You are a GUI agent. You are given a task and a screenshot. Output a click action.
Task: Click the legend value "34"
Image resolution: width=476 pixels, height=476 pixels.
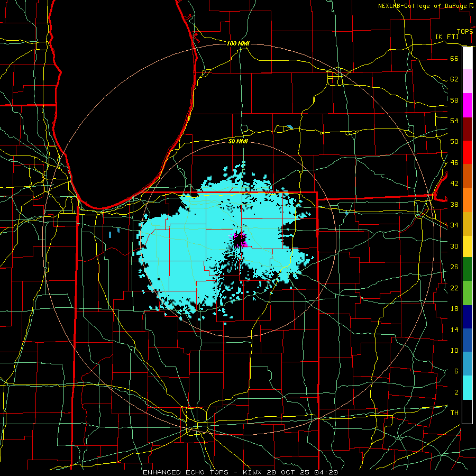(454, 225)
